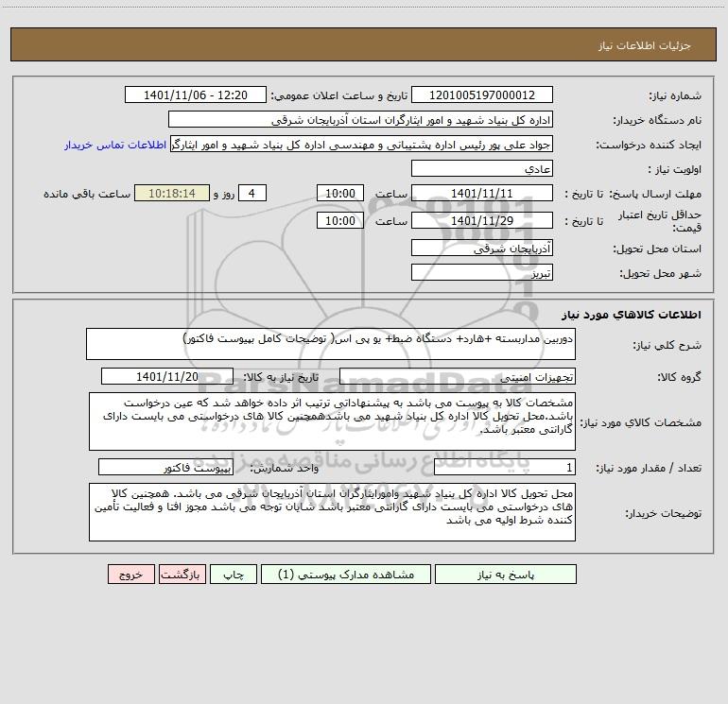Click the quantity field showing 1
728x704 pixels.
click(505, 468)
